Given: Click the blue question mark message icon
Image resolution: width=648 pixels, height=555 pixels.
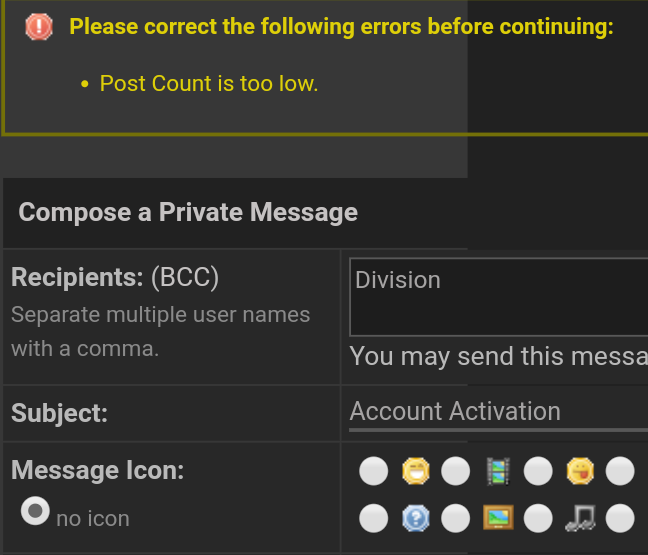Looking at the screenshot, I should pyautogui.click(x=416, y=518).
